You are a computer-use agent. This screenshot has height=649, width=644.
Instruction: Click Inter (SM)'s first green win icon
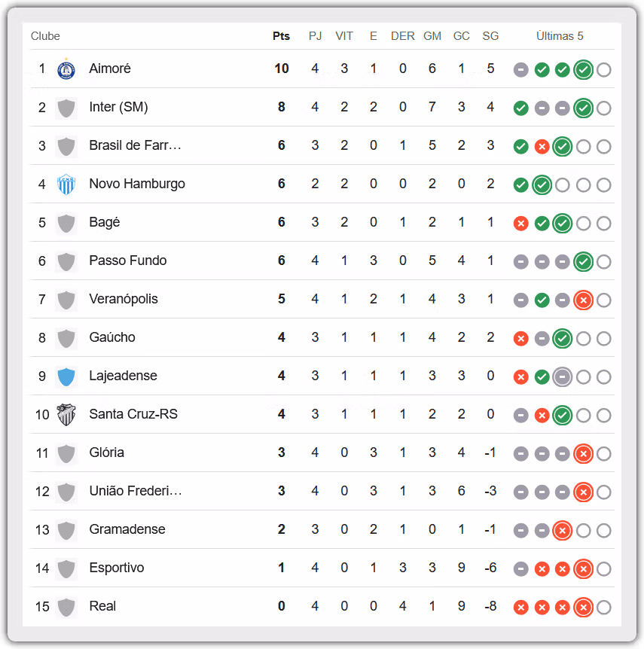520,108
